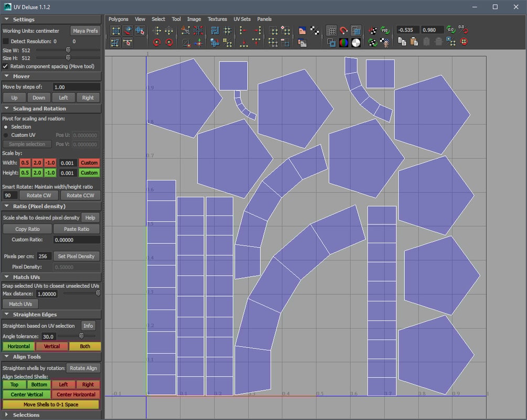Open the Textures menu
This screenshot has width=527, height=420.
217,19
